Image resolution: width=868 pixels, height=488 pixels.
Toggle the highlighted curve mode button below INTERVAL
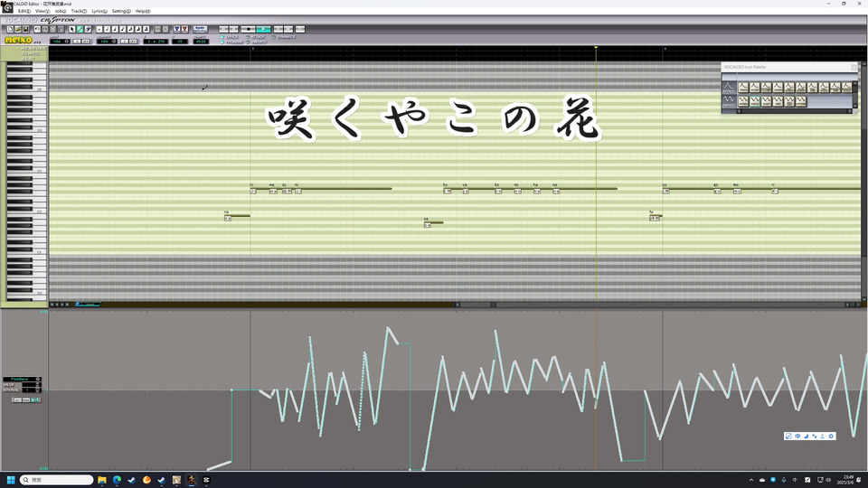35,400
